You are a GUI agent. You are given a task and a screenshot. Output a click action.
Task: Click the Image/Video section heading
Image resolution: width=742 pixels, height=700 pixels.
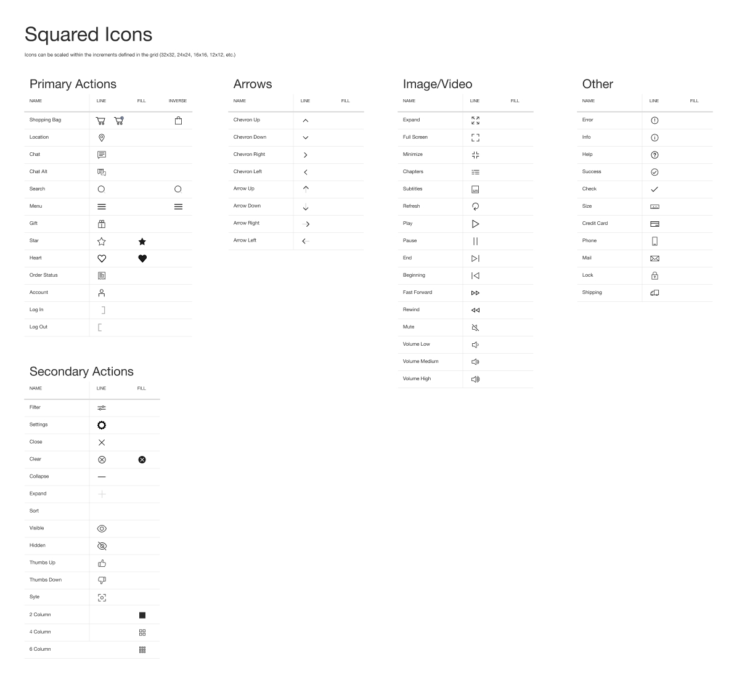pos(438,84)
